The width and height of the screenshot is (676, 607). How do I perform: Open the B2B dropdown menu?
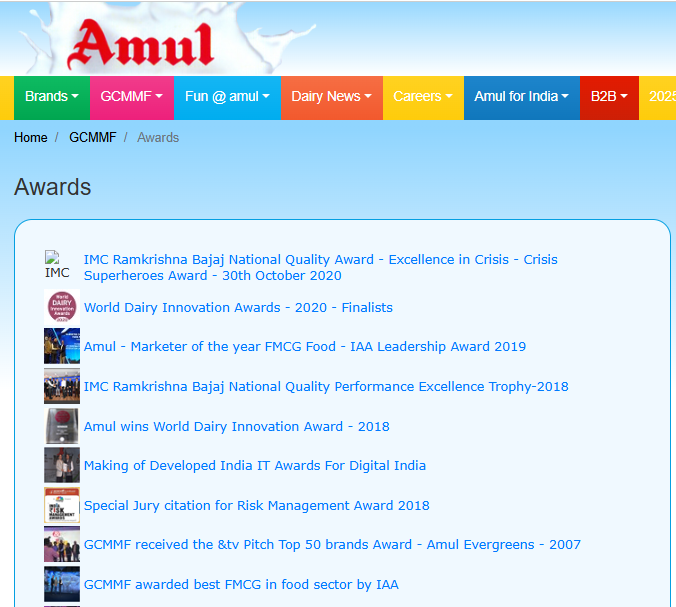[609, 97]
